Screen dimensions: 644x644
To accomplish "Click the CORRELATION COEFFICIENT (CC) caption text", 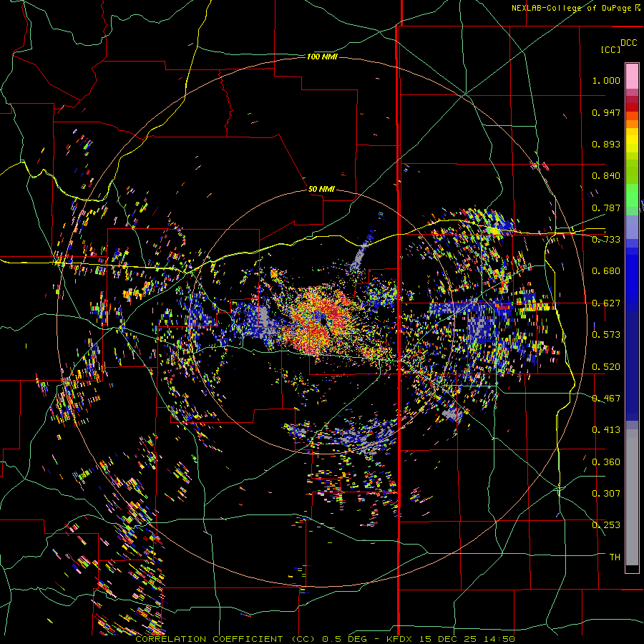I will tap(225, 639).
